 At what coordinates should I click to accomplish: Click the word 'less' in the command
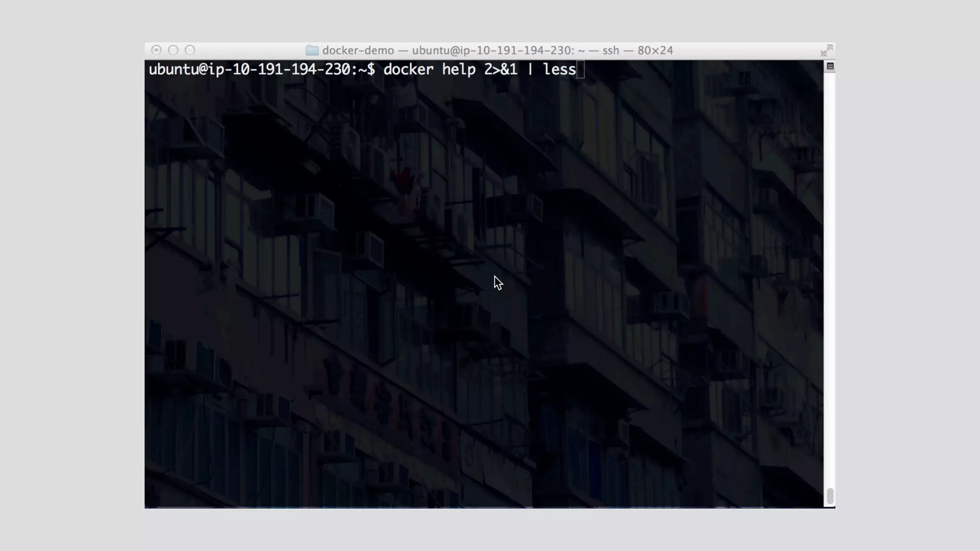[x=559, y=70]
